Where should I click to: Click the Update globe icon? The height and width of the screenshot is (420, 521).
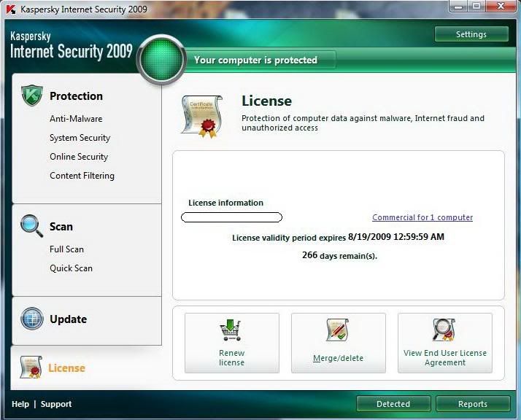coord(32,319)
